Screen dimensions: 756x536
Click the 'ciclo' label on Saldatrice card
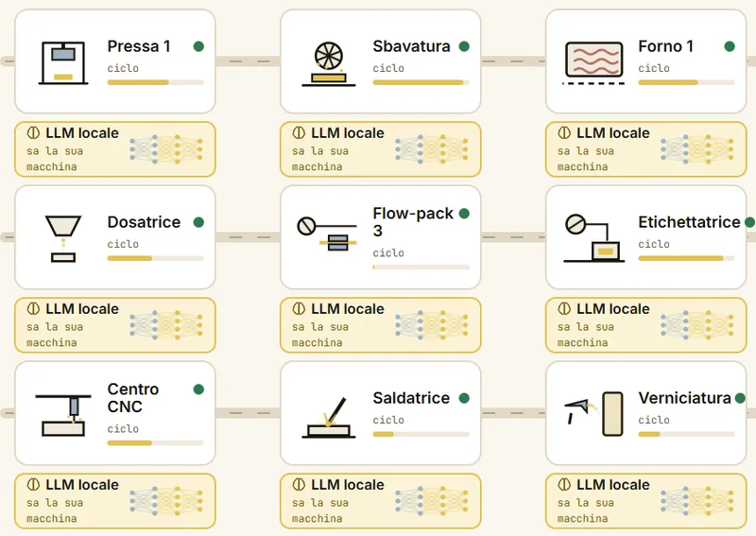pos(388,421)
